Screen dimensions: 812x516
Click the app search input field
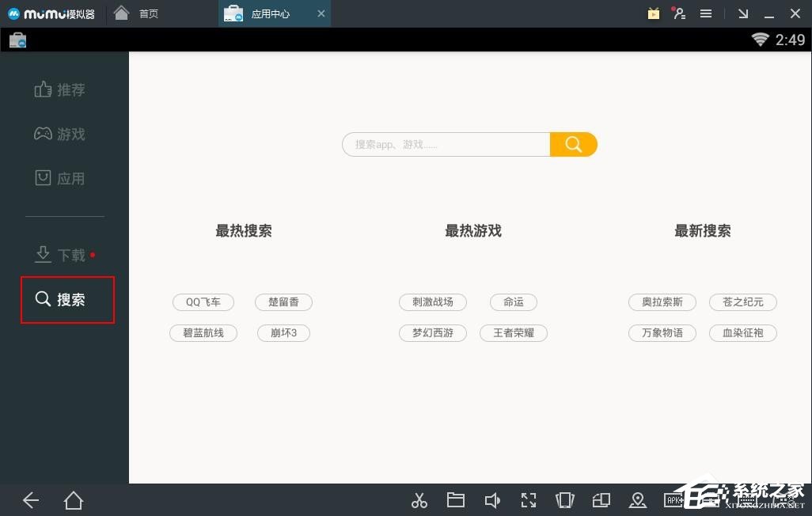click(446, 144)
